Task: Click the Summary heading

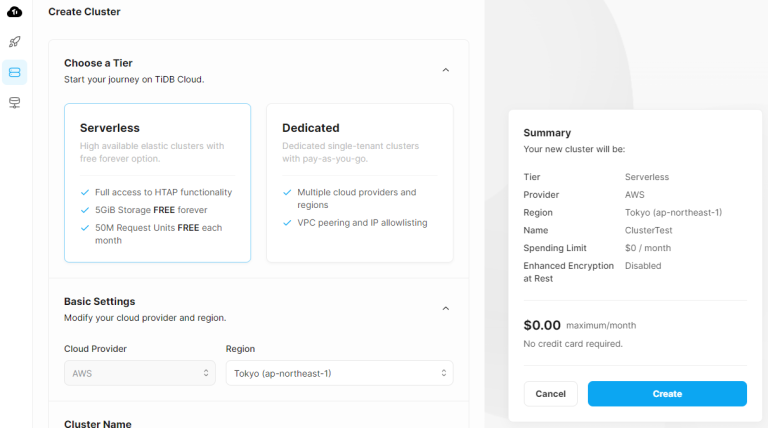Action: [x=547, y=133]
